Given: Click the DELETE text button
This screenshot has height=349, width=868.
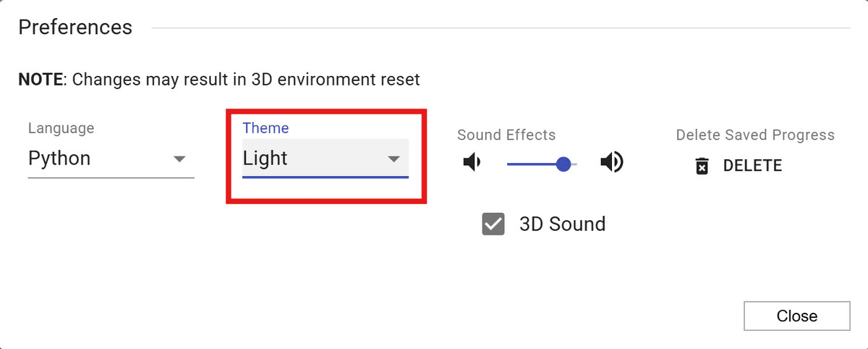Looking at the screenshot, I should point(752,166).
